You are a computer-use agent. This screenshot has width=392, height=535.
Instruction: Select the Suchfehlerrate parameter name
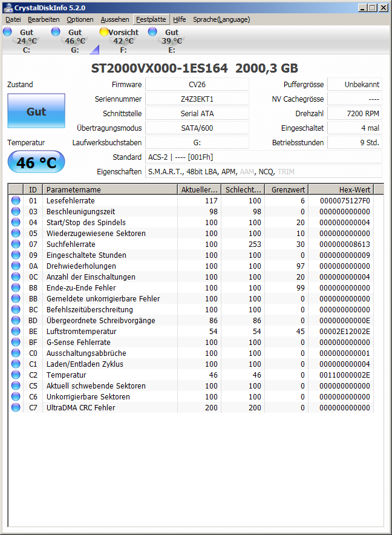point(71,245)
